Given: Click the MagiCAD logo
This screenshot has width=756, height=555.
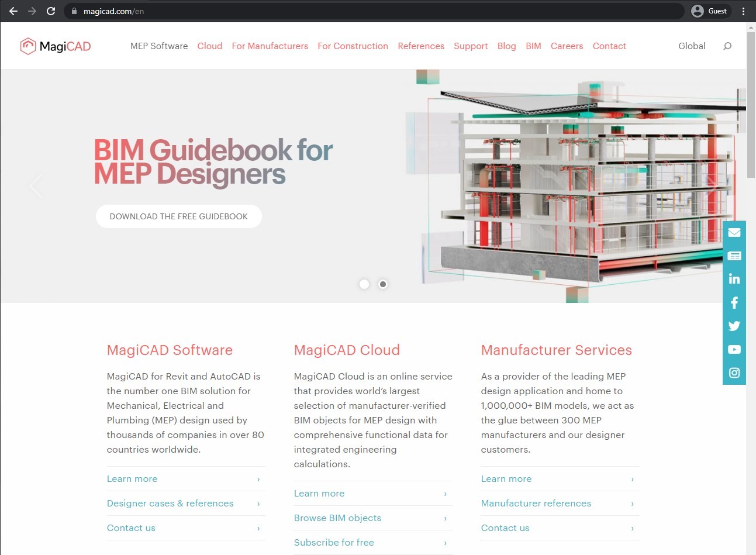Looking at the screenshot, I should coord(56,46).
